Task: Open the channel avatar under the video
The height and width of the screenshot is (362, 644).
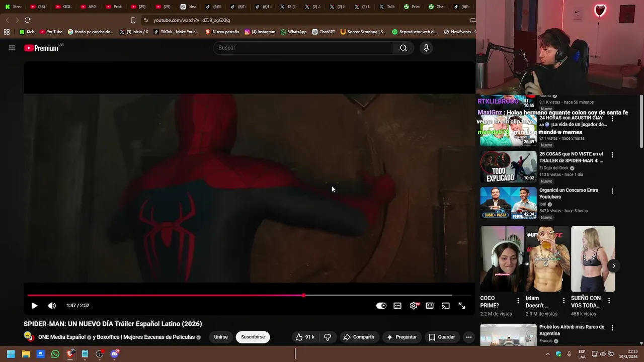Action: tap(29, 337)
